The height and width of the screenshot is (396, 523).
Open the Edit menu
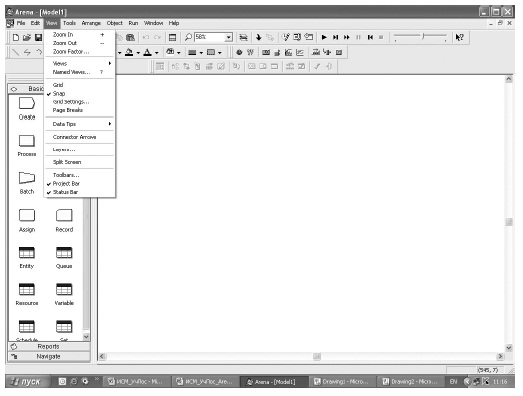35,23
